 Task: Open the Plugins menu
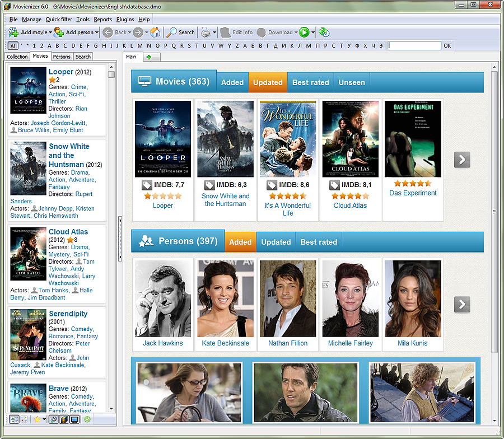(x=125, y=20)
